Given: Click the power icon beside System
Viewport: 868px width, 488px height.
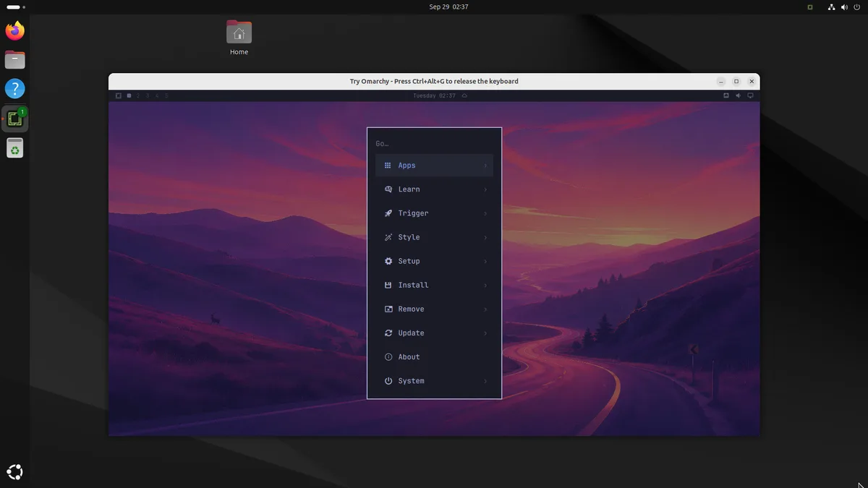Looking at the screenshot, I should coord(388,381).
